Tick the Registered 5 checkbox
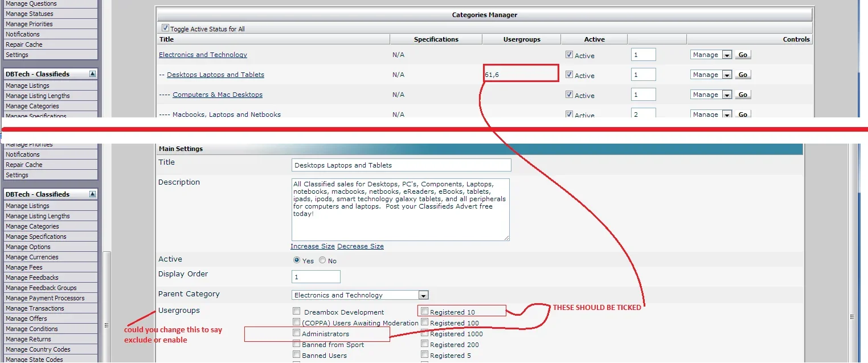The image size is (868, 363). click(424, 354)
